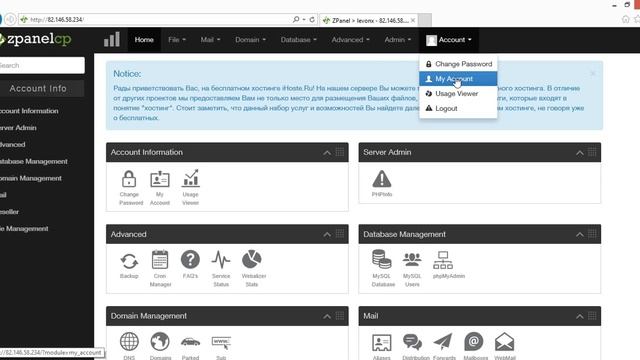Open the Mail dropdown menu in navbar
The image size is (640, 360).
pos(210,40)
